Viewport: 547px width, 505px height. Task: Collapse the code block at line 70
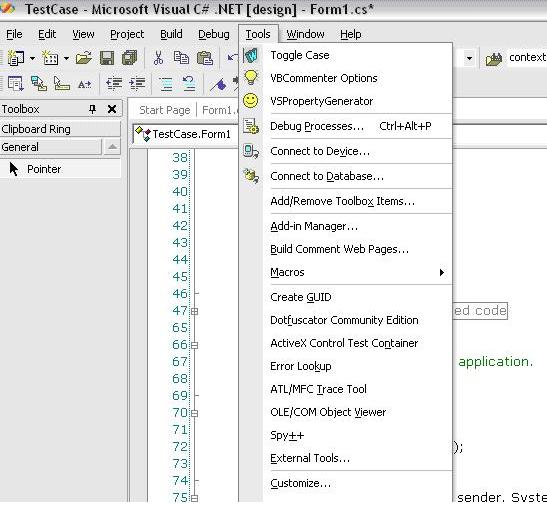[x=195, y=414]
